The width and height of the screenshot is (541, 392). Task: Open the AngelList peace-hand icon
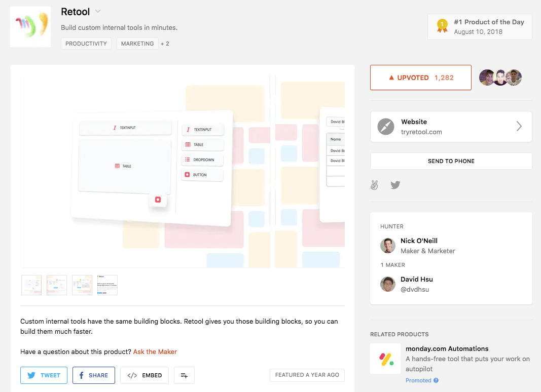pyautogui.click(x=375, y=185)
